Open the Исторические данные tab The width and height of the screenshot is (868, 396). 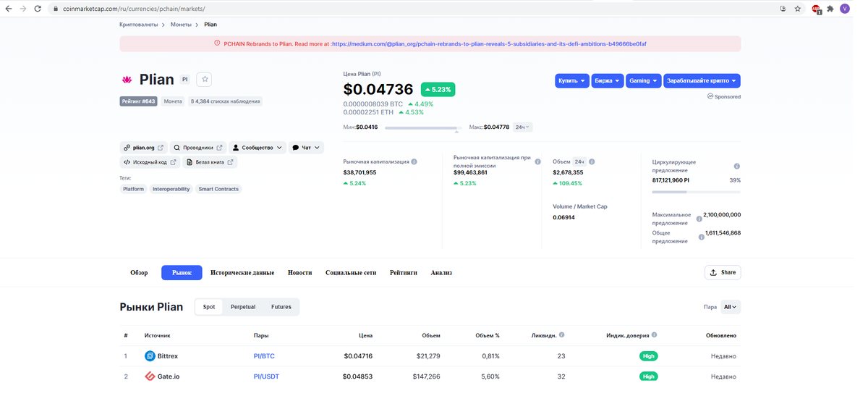[242, 273]
